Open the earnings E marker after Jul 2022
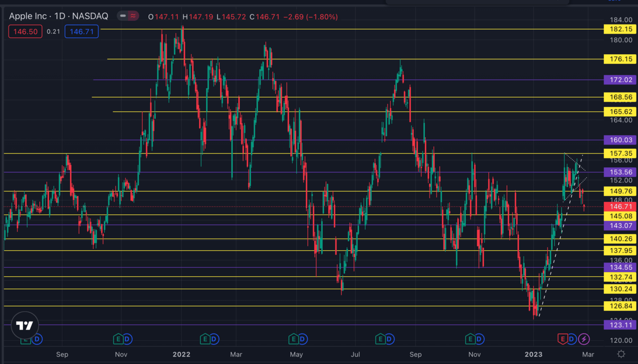This screenshot has height=364, width=638. point(380,338)
